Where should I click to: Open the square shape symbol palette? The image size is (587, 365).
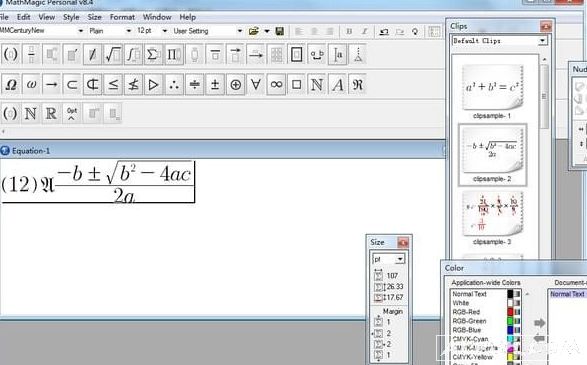[296, 85]
